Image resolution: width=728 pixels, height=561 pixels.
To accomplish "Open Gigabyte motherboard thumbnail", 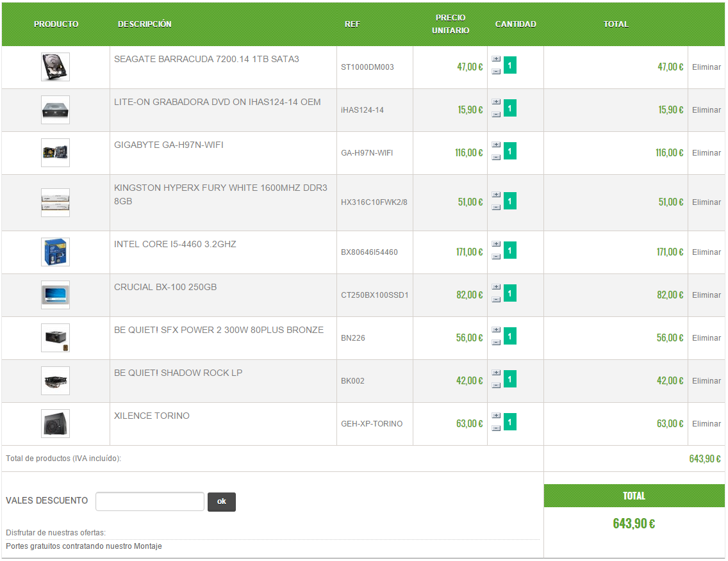I will (55, 152).
